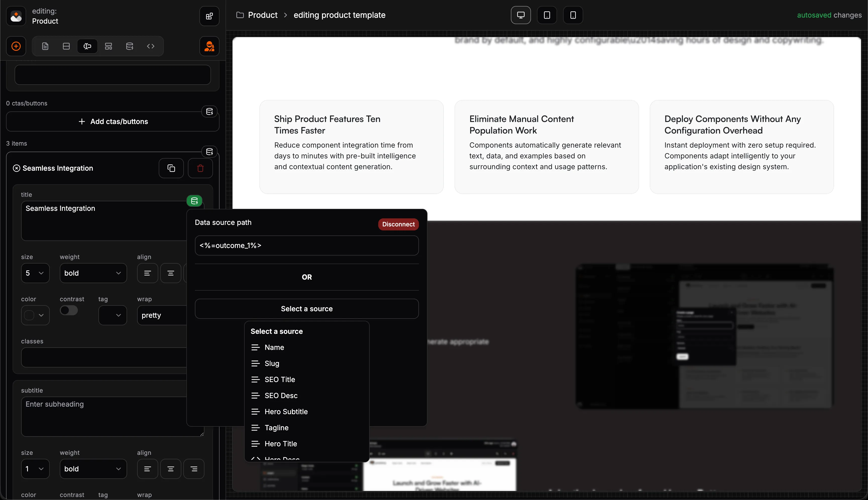Click the database icon in toolbar
This screenshot has height=500, width=868.
130,46
